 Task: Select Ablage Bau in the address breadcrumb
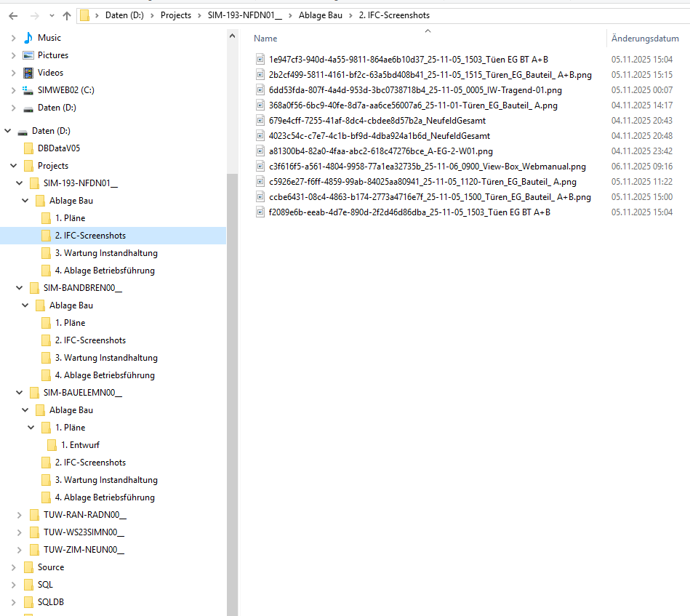tap(321, 15)
